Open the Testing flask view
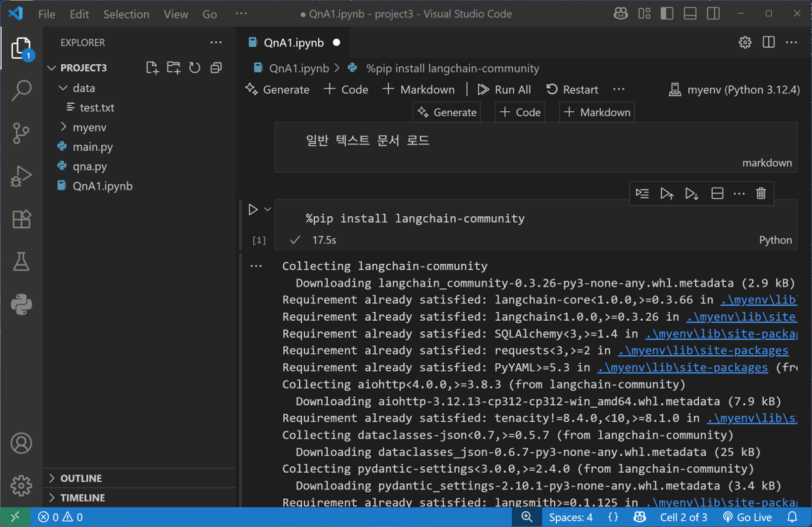Screen dimensions: 812x527 (x=21, y=262)
